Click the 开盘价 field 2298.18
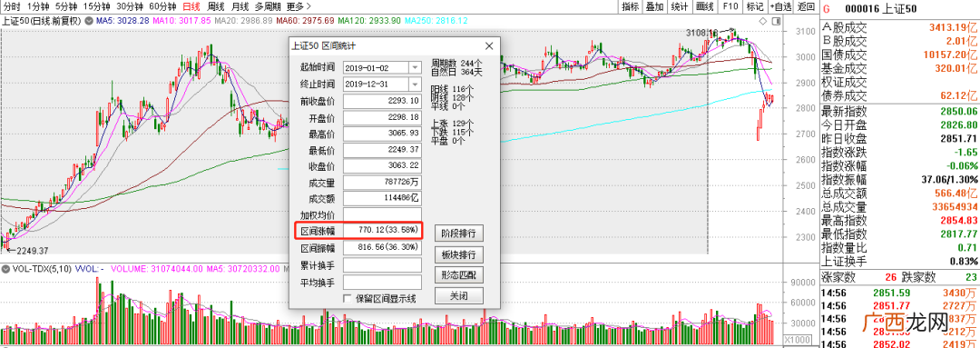Screen dimensions: 980x348 pyautogui.click(x=383, y=118)
